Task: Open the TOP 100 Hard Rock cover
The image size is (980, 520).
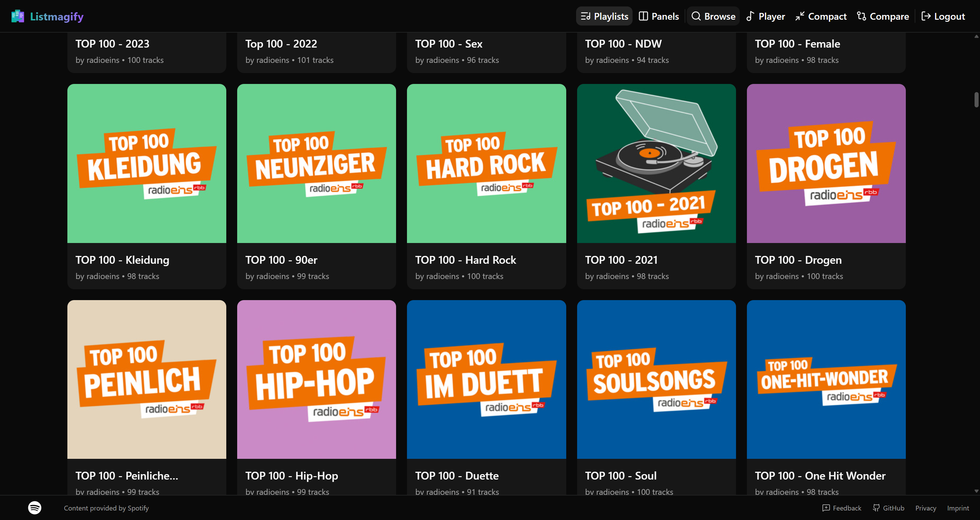Action: (486, 163)
